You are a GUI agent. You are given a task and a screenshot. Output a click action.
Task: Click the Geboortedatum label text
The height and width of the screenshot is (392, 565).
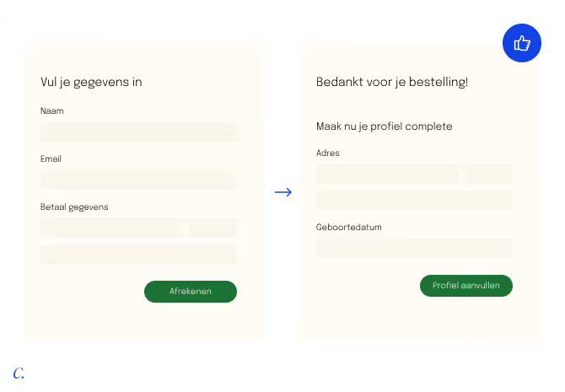[x=349, y=228]
